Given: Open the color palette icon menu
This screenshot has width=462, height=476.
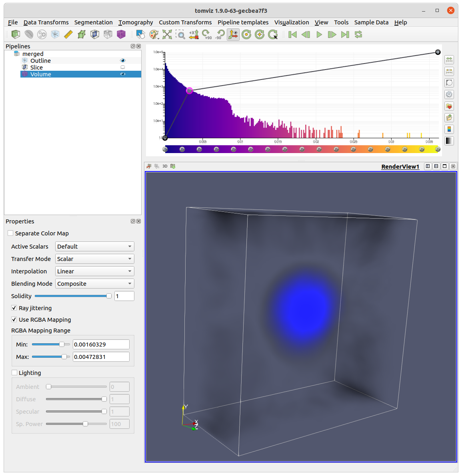Looking at the screenshot, I should pos(154,34).
